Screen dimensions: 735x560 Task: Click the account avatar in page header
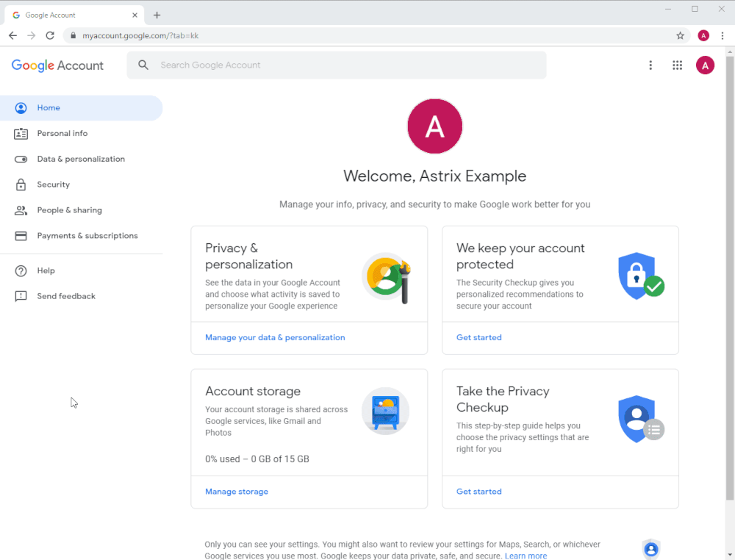[705, 65]
